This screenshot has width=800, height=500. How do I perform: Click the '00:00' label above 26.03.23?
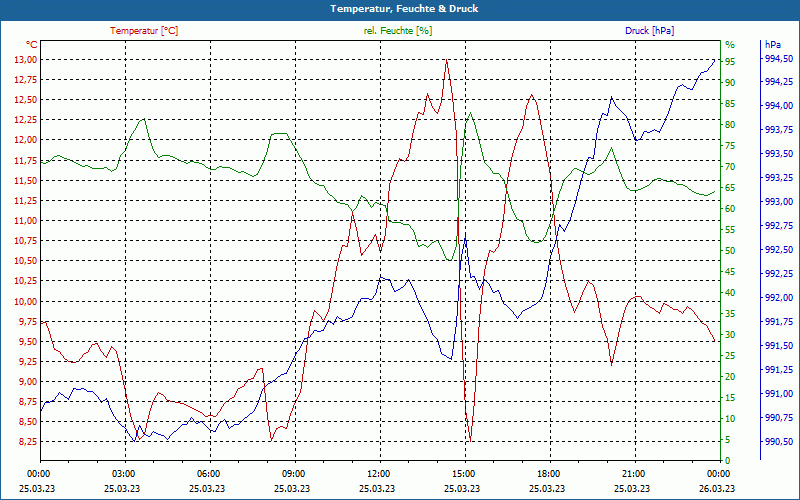click(x=717, y=473)
